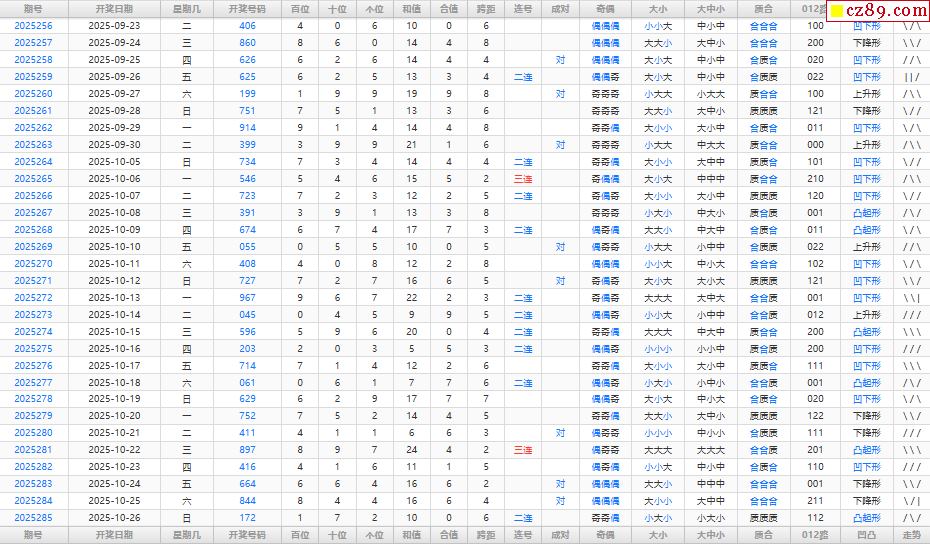930x545 pixels.
Task: Click the 走势 header in bottom row
Action: pos(911,536)
